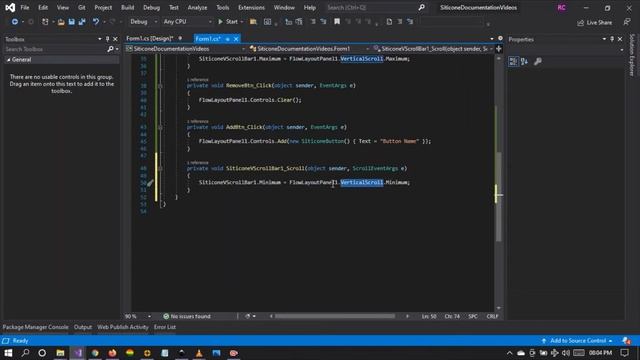
Task: Click the Undo arrow icon
Action: pos(96,22)
